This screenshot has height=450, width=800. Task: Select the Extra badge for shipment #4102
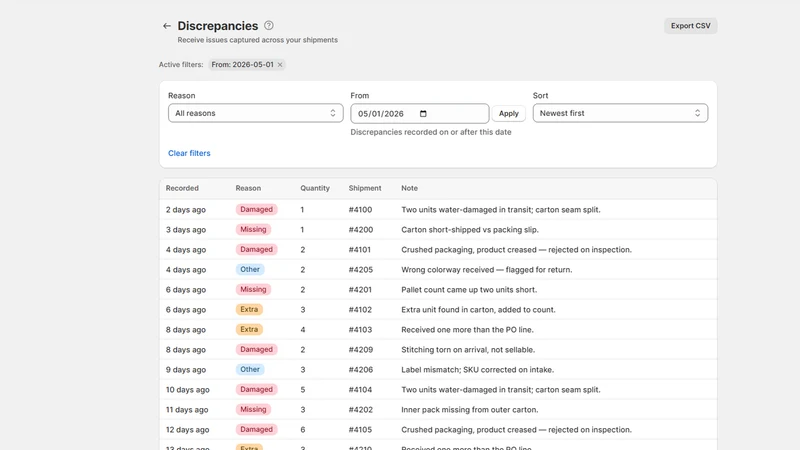[x=249, y=310]
